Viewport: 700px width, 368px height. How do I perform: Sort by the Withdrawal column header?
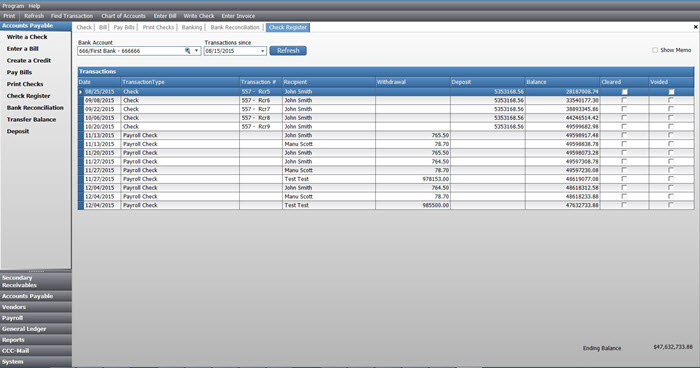412,82
